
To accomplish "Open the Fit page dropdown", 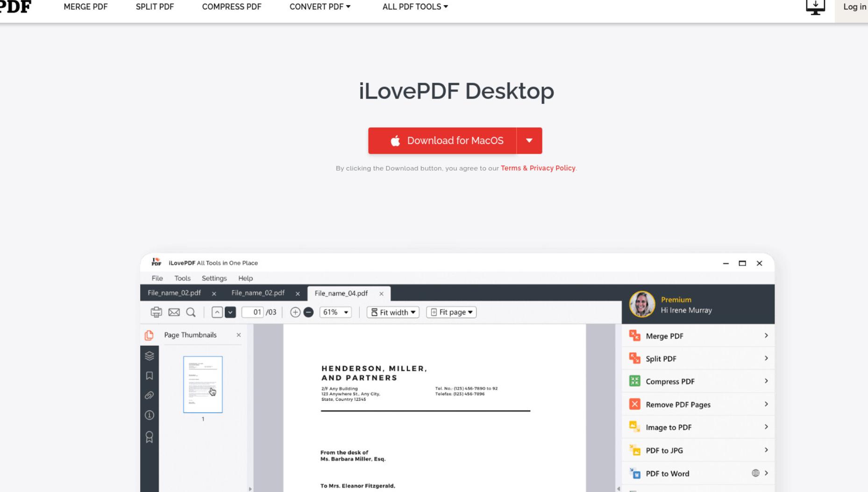I will click(x=451, y=312).
